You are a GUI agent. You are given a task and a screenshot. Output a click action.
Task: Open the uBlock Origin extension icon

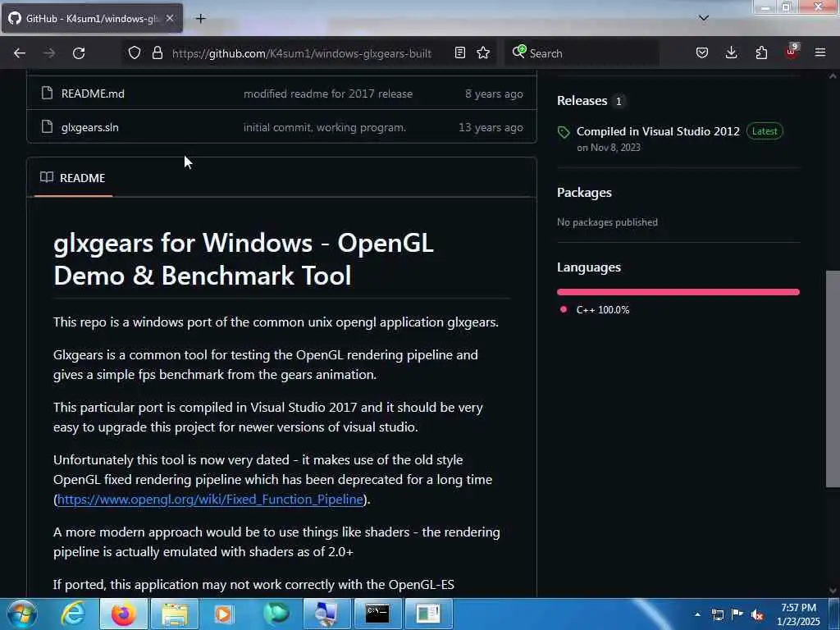tap(792, 52)
